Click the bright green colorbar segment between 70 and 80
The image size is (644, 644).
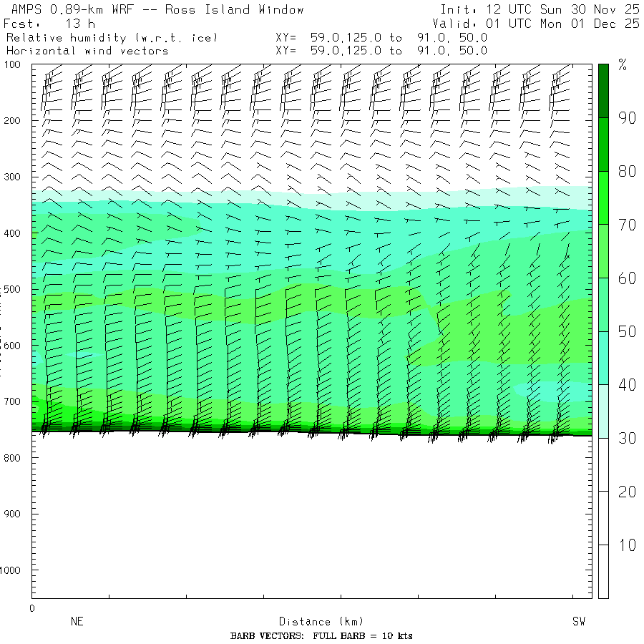(x=603, y=197)
